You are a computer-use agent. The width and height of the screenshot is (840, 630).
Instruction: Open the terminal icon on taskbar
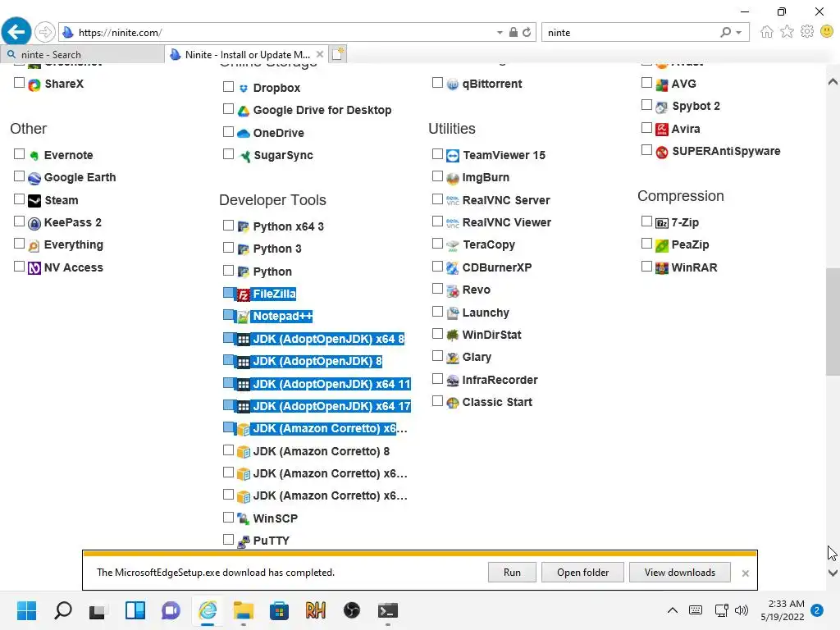click(x=387, y=610)
